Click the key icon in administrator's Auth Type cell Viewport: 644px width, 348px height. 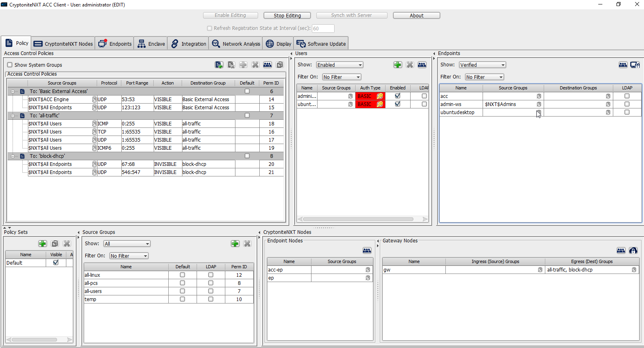(380, 96)
